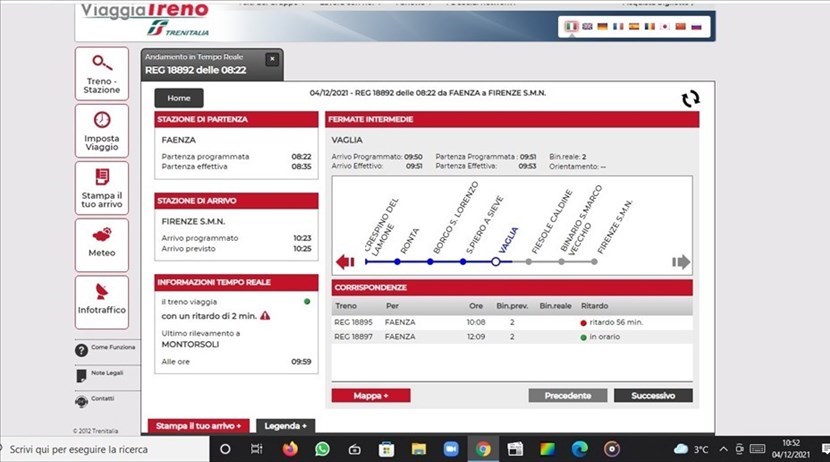The height and width of the screenshot is (462, 830).
Task: Switch language using the German flag
Action: click(602, 26)
